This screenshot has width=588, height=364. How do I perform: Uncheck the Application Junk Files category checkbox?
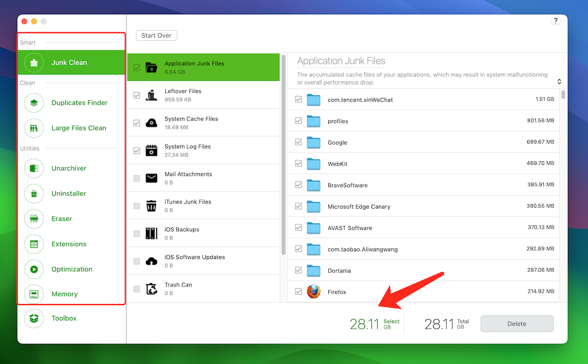point(137,68)
